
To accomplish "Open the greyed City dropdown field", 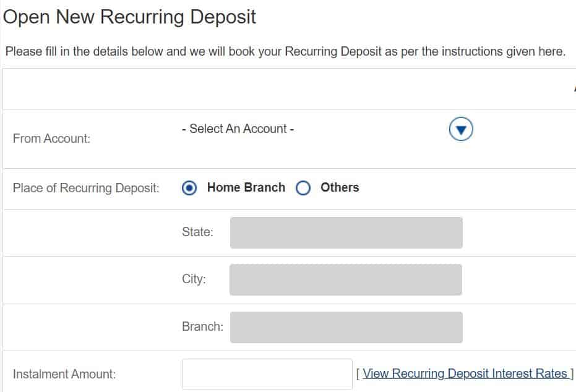I will [346, 279].
